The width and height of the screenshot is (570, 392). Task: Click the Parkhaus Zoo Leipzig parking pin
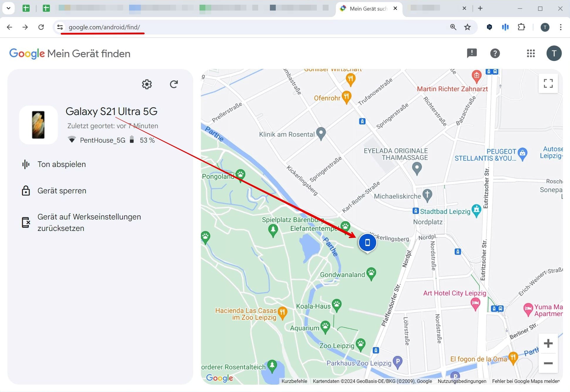pyautogui.click(x=398, y=362)
